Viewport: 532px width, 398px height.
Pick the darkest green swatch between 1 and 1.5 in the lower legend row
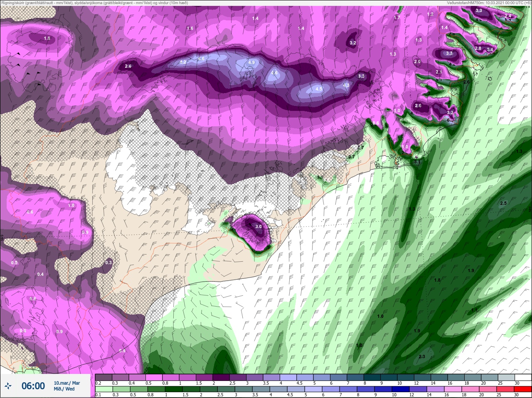pos(175,389)
